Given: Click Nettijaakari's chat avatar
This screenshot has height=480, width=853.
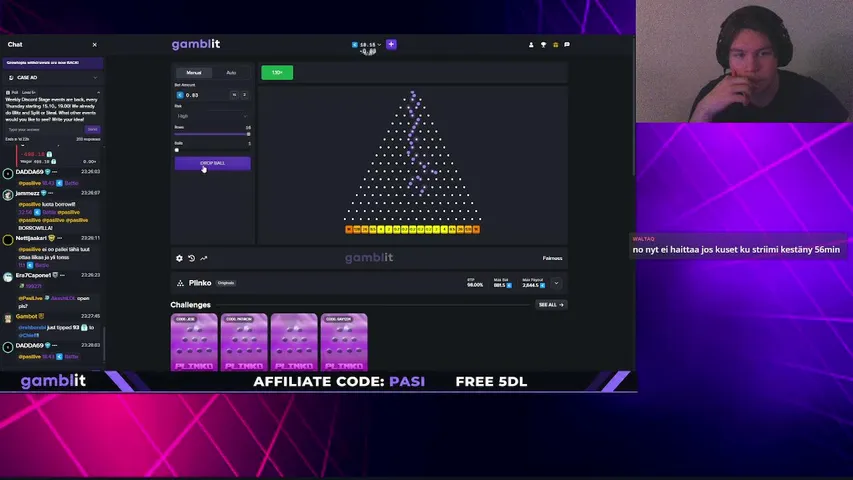Looking at the screenshot, I should coord(8,239).
